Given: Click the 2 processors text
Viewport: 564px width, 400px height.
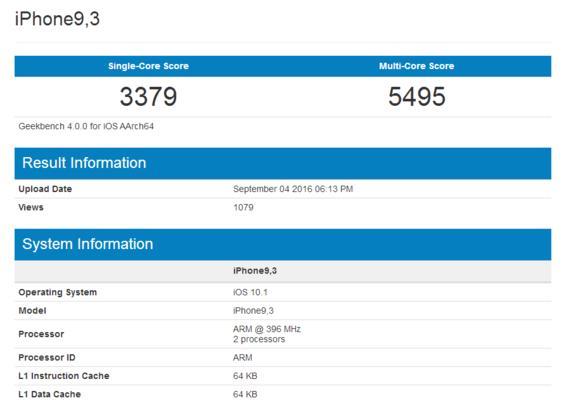Looking at the screenshot, I should pyautogui.click(x=259, y=339).
